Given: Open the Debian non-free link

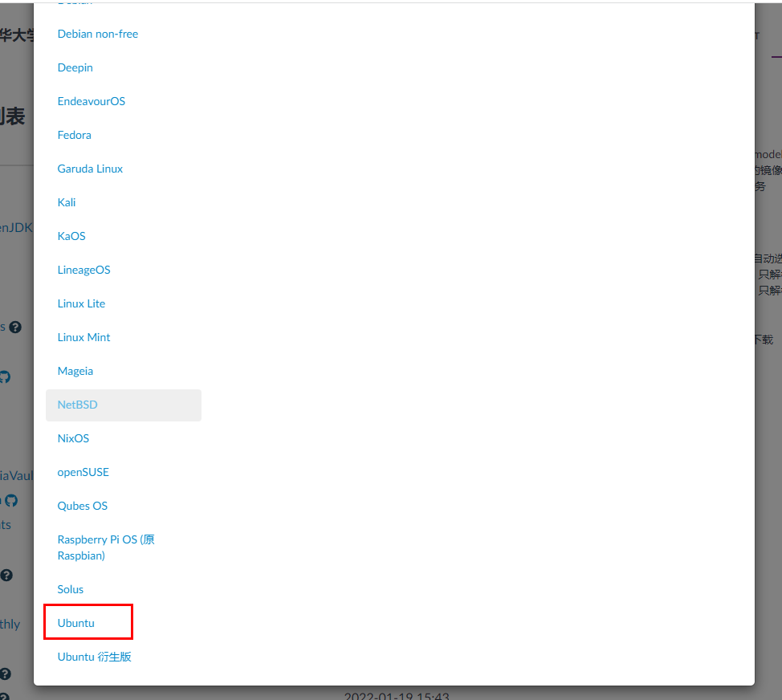Looking at the screenshot, I should [98, 34].
